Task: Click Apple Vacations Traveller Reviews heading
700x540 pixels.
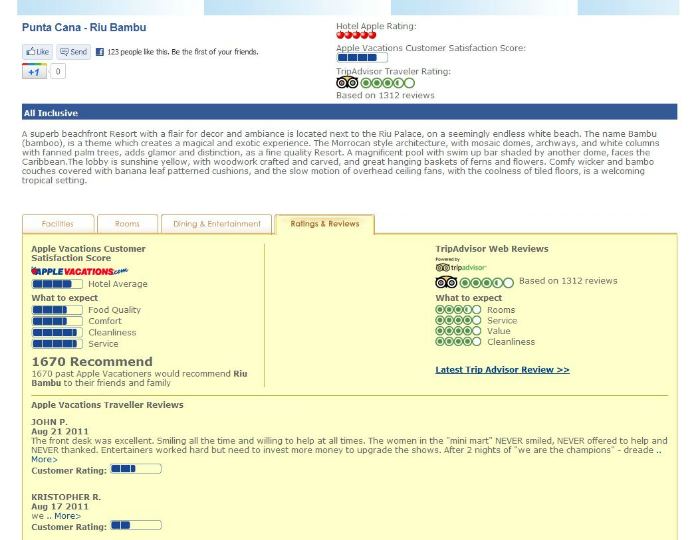Action: click(x=107, y=405)
